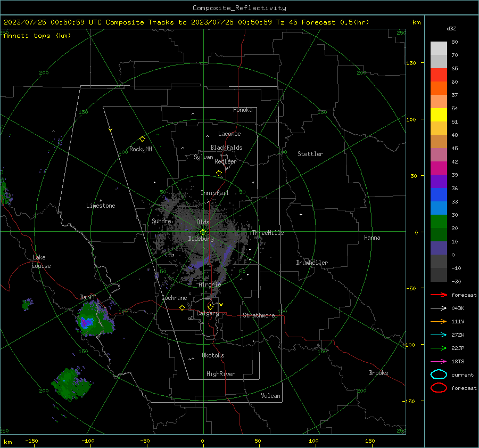Viewport: 479px width, 448px height.
Task: Click the dBZ legend heading
Action: point(451,29)
